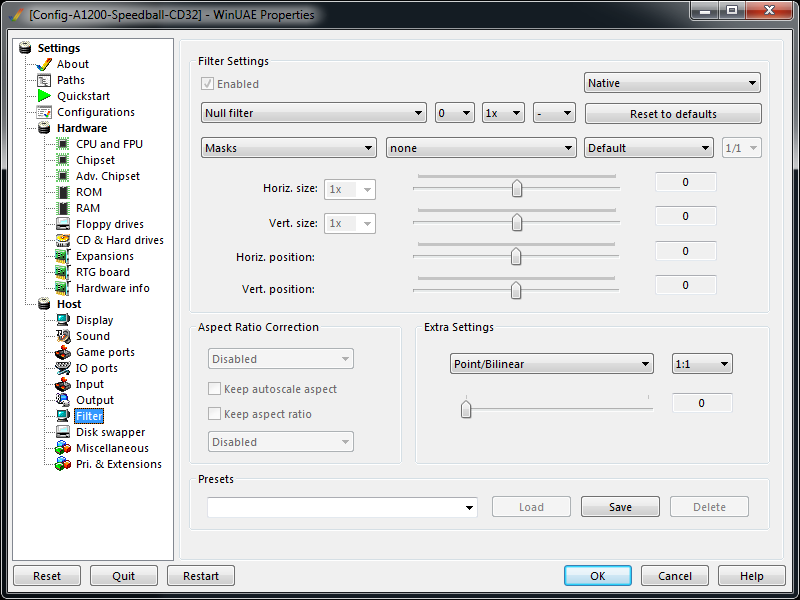Click the Floppy drives icon
The width and height of the screenshot is (800, 600).
[x=63, y=224]
